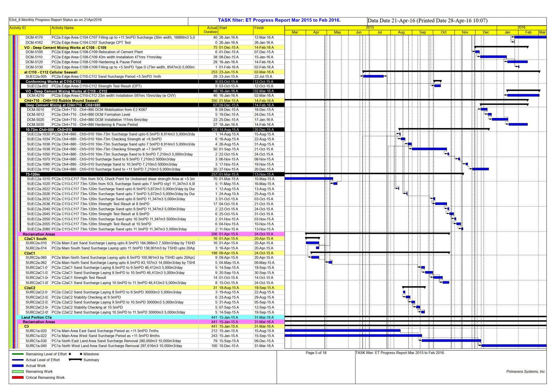Click activity ID DCM-4170
The width and height of the screenshot is (555, 392).
point(34,37)
